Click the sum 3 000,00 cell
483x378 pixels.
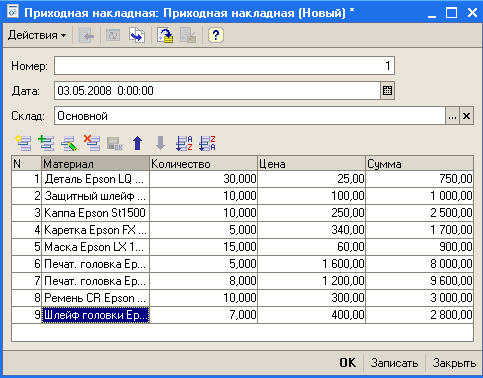[x=419, y=298]
